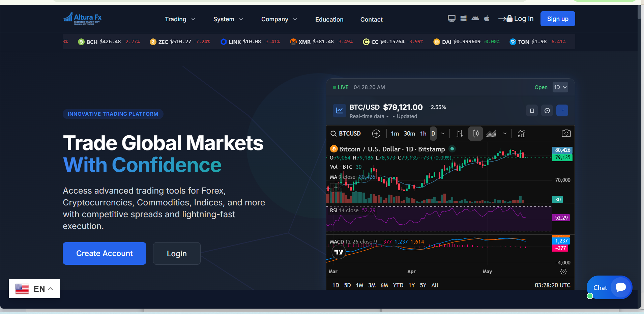Click the Log in link in header
The width and height of the screenshot is (644, 314).
pyautogui.click(x=516, y=19)
